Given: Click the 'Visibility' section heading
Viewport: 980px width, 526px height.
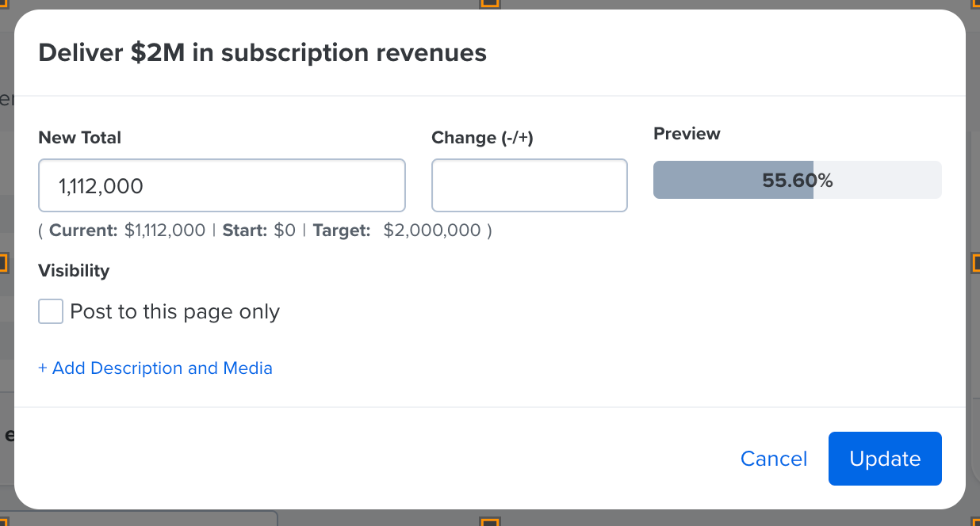Looking at the screenshot, I should [x=74, y=271].
